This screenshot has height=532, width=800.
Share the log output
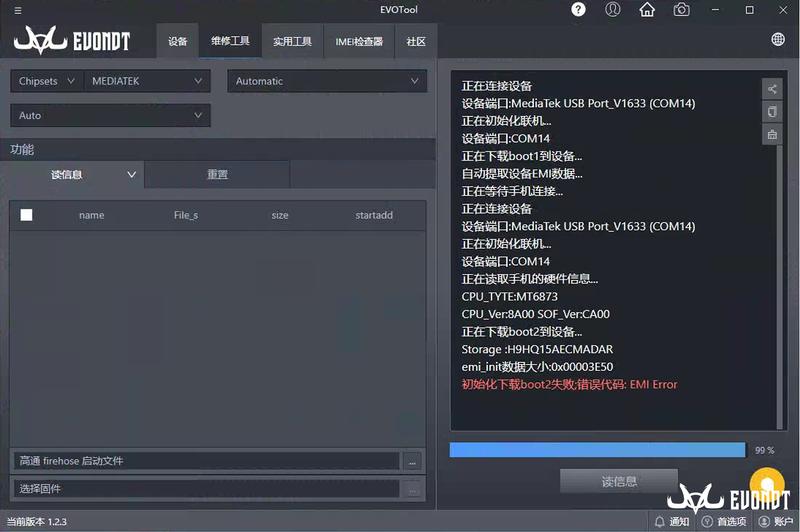(x=772, y=89)
